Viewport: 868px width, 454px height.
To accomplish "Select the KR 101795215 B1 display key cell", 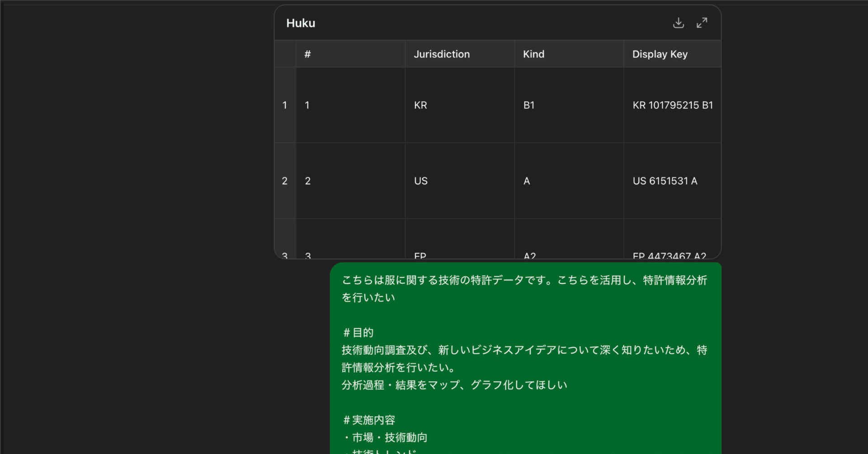I will (672, 105).
